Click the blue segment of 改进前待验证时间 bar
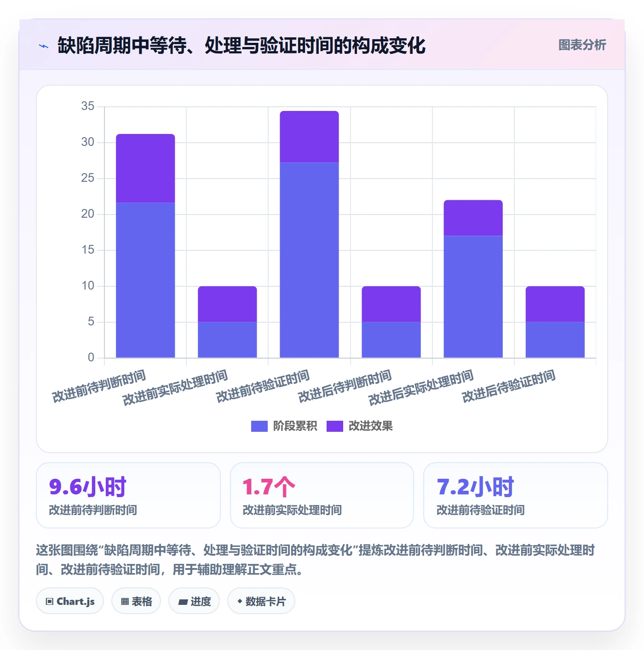The height and width of the screenshot is (650, 644). click(309, 260)
